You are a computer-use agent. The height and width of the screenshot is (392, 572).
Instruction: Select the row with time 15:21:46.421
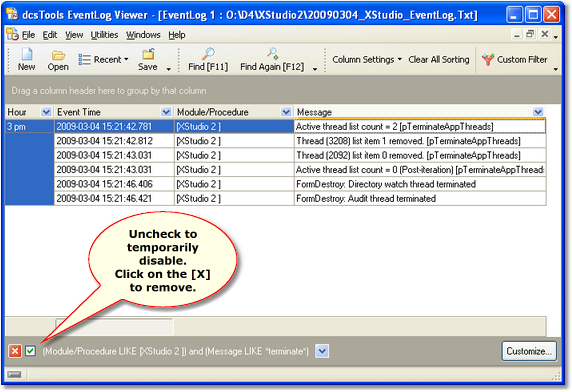point(300,198)
